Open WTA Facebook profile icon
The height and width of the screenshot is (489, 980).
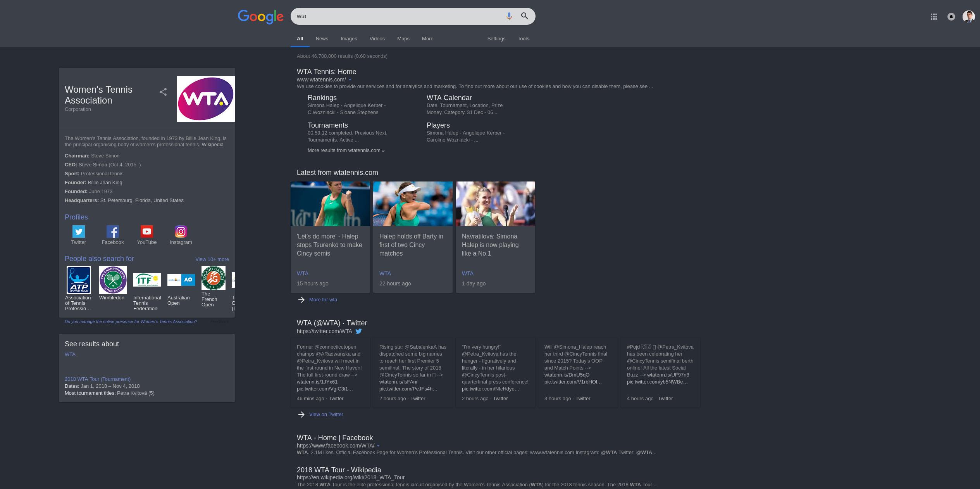113,232
